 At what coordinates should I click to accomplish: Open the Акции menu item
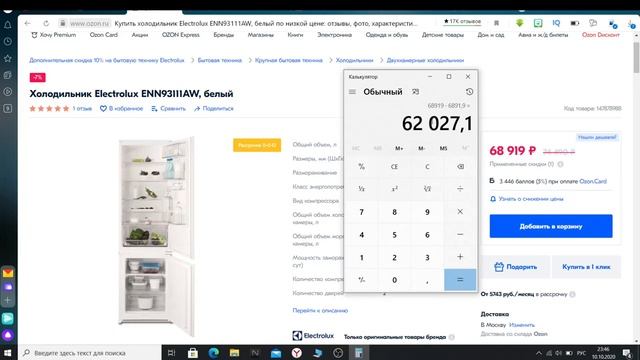pos(140,35)
